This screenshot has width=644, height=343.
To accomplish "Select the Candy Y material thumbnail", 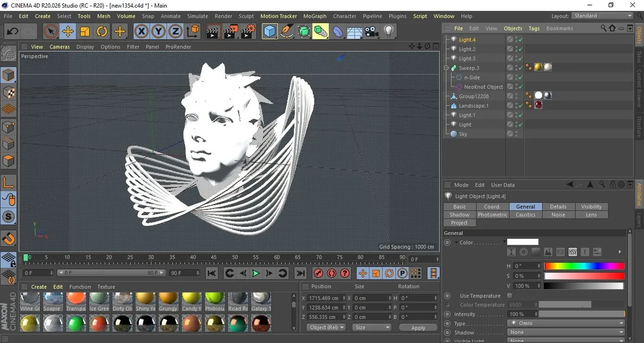I will click(x=192, y=301).
